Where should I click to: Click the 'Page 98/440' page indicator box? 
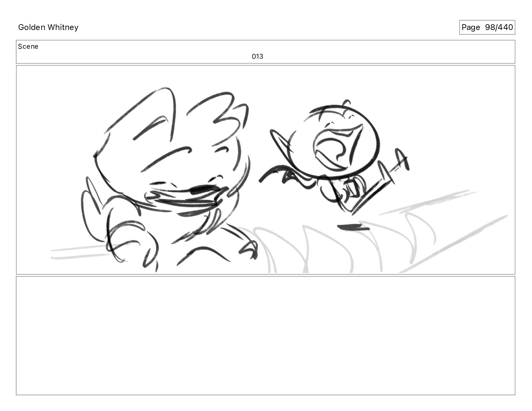487,27
